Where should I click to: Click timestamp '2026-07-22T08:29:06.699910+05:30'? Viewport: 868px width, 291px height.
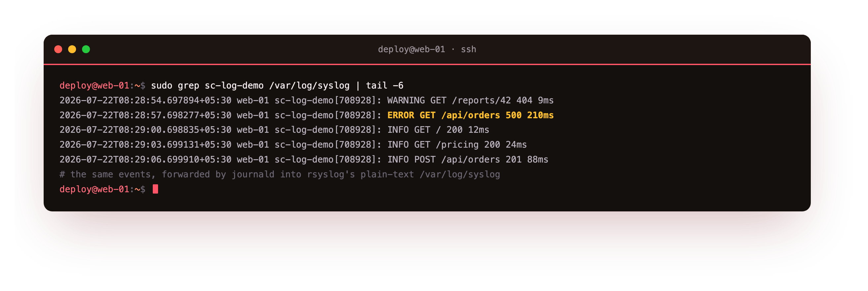[145, 160]
